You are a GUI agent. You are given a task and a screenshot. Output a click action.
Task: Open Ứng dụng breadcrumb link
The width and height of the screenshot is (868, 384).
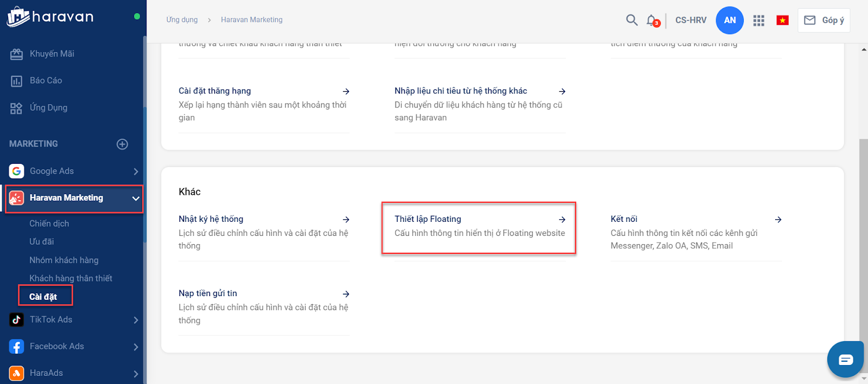[182, 20]
